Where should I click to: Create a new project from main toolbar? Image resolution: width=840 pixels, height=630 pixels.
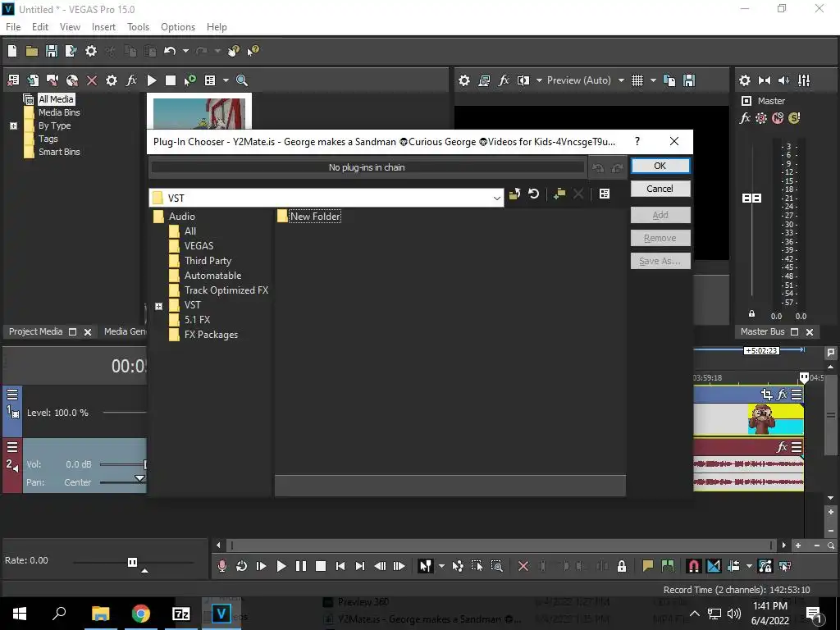point(12,51)
